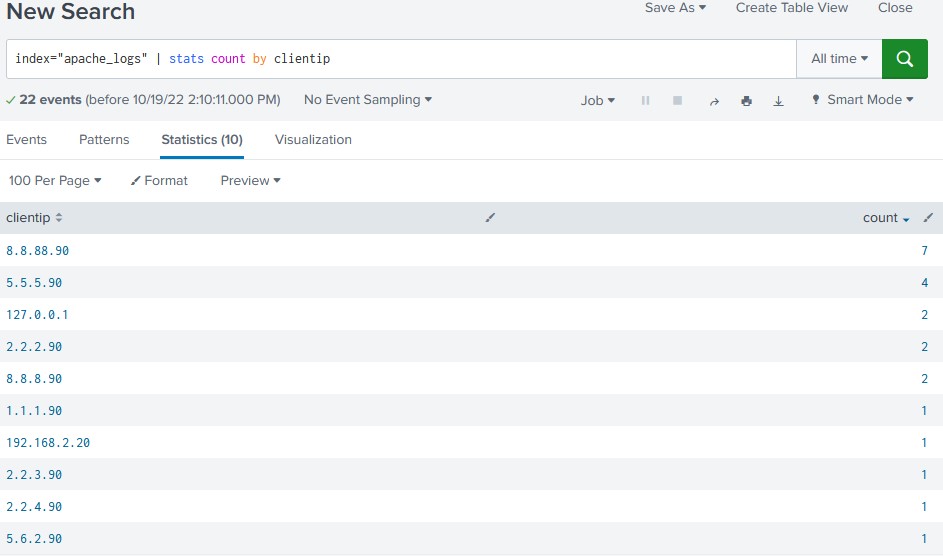Open the Visualization tab
Screen dimensions: 943x556
click(x=313, y=140)
